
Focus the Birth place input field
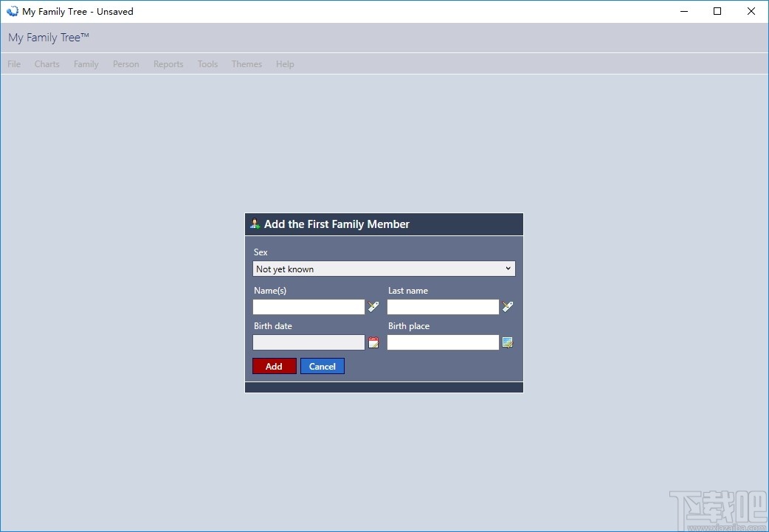(x=443, y=342)
